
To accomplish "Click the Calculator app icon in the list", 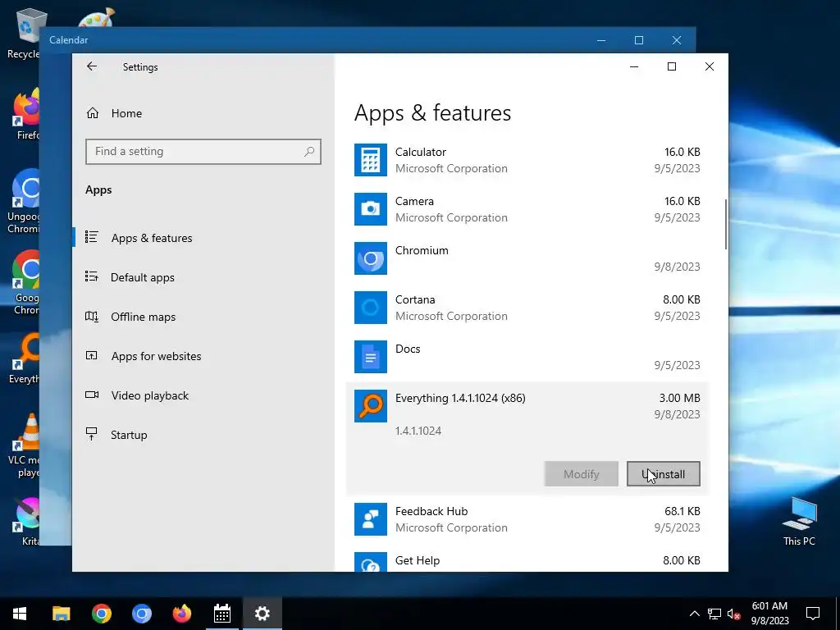I will point(370,160).
